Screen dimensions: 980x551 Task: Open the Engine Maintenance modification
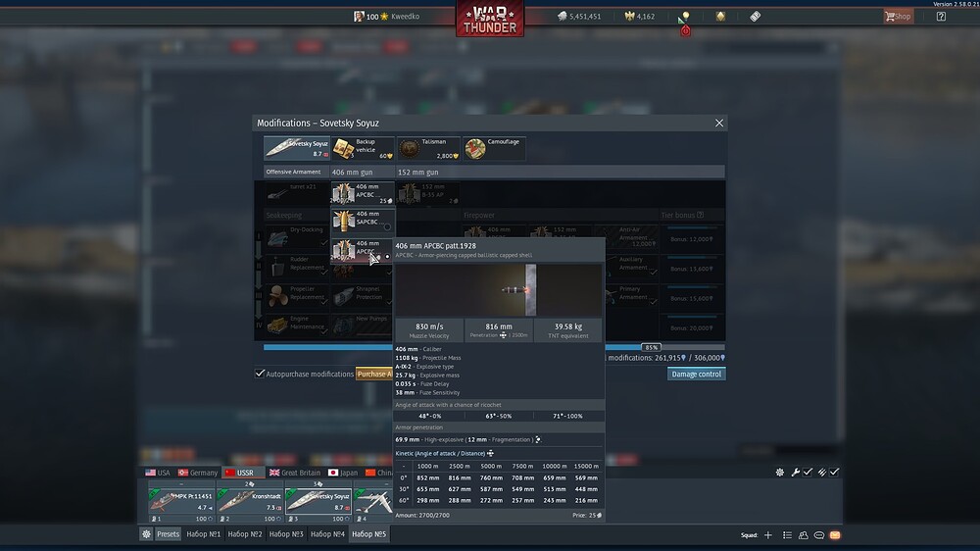tap(297, 326)
